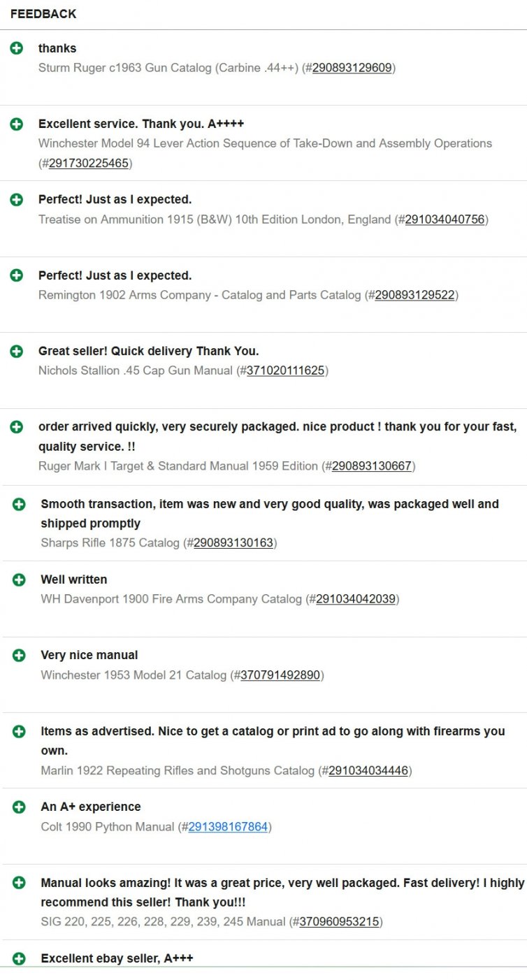Open Winchester Model 21 item 370791492890

pyautogui.click(x=280, y=675)
